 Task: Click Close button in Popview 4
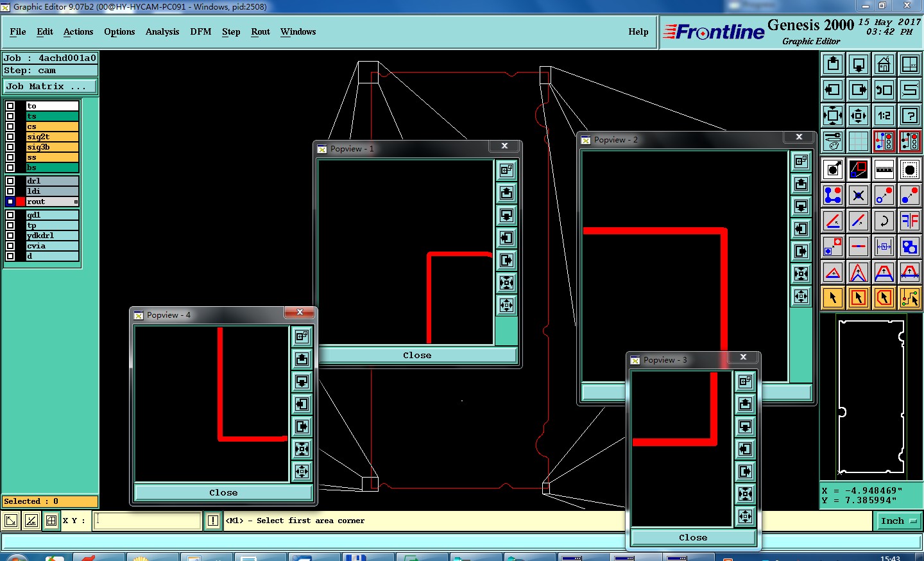(x=223, y=492)
